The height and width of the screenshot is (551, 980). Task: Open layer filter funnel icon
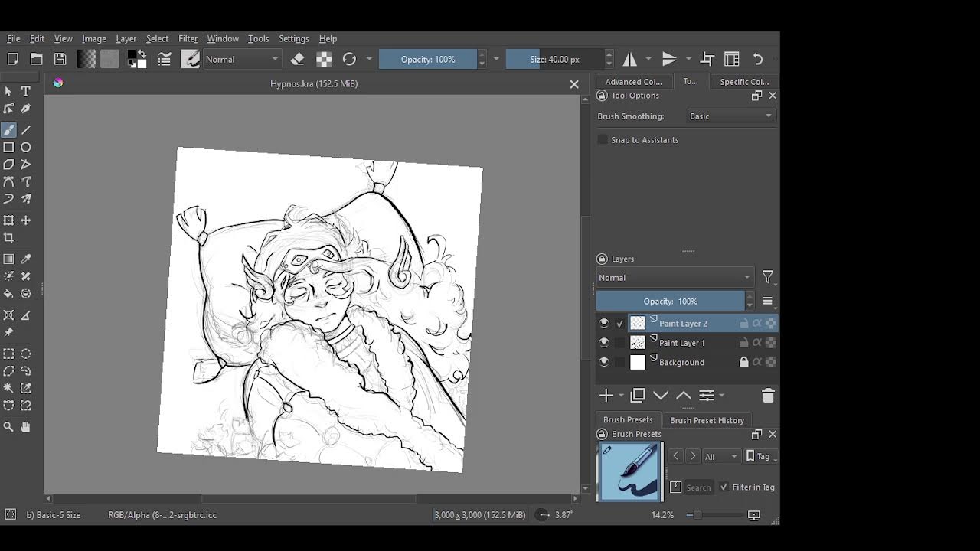767,278
